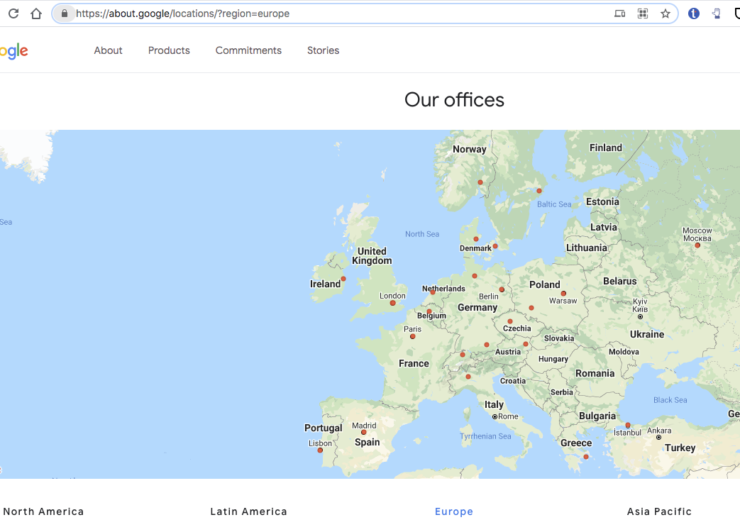Select the Switzerland marker east of France
The height and width of the screenshot is (532, 740).
pyautogui.click(x=462, y=354)
